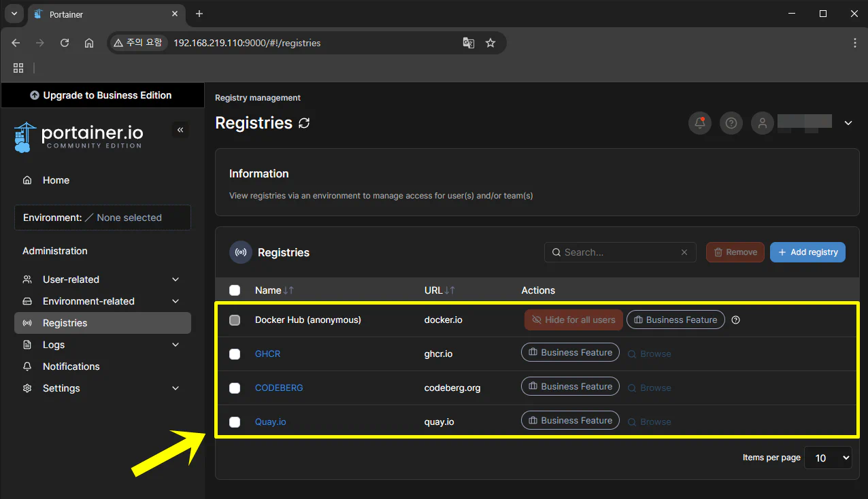The image size is (868, 499).
Task: Expand the Environment-related menu
Action: (x=102, y=301)
